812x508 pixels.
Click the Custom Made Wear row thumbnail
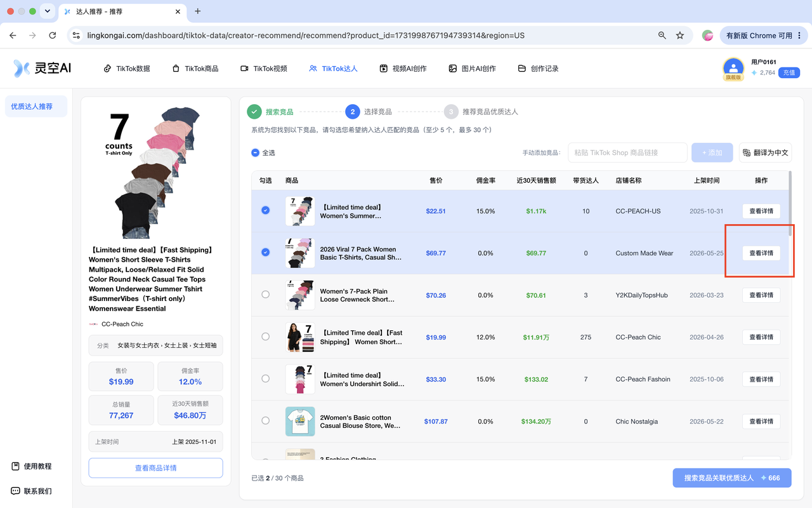tap(300, 253)
